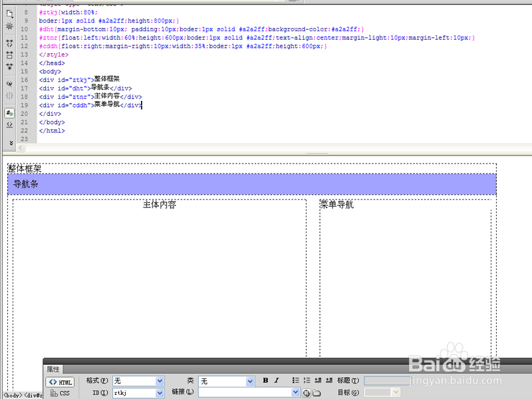Click the Text Indent icon
Screen dimensions: 532x399
tap(329, 380)
